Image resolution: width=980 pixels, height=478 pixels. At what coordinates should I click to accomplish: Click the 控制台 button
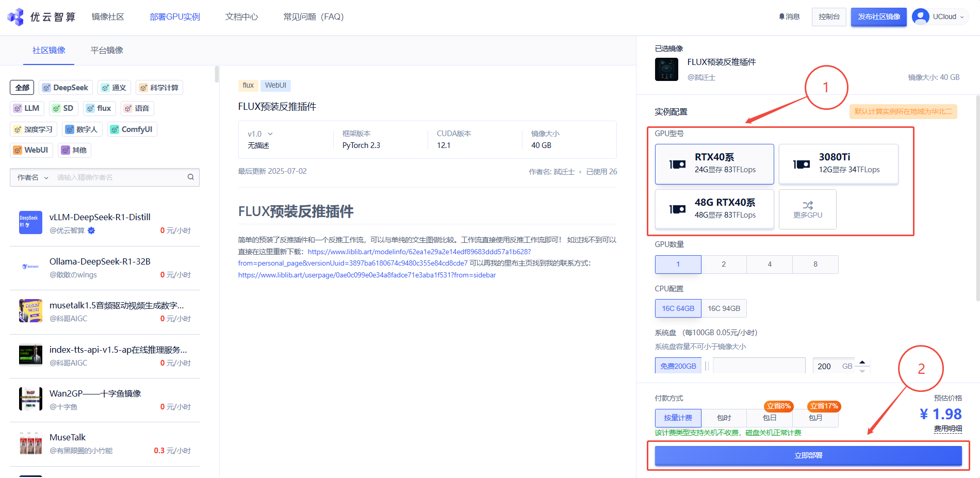pyautogui.click(x=829, y=17)
